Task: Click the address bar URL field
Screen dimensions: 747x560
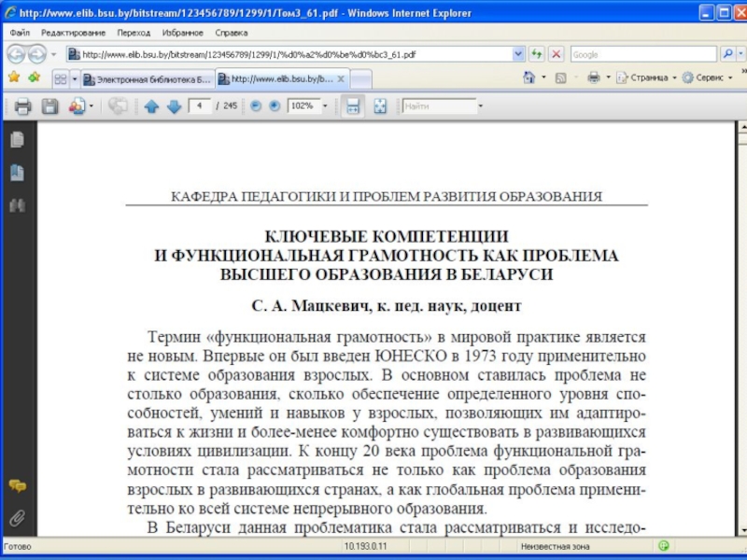Action: coord(289,54)
